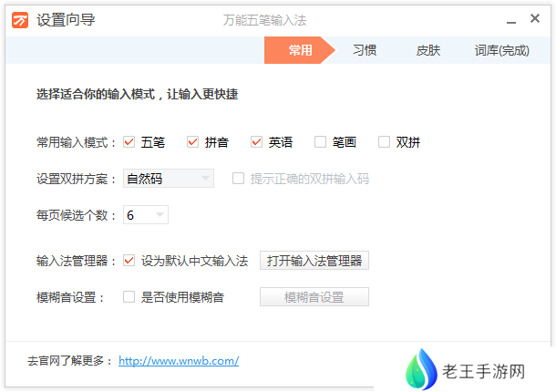Click the 模糊音设置 button
556x392 pixels.
314,297
